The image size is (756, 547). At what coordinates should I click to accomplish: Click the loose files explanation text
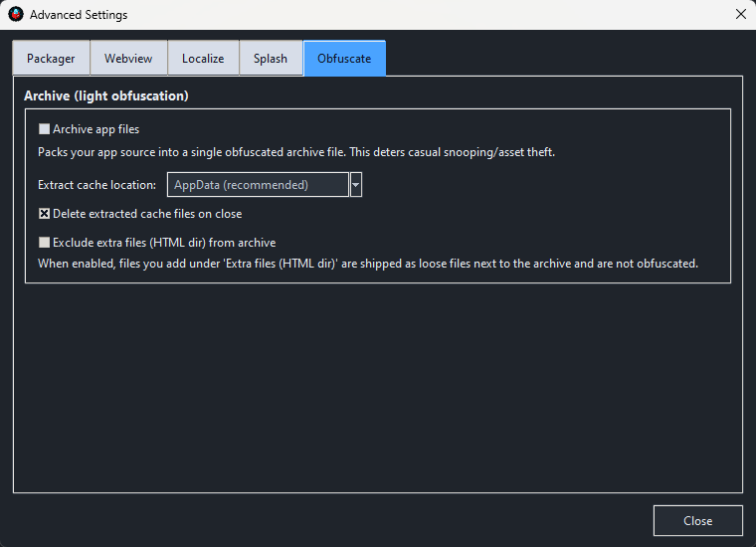pos(368,264)
